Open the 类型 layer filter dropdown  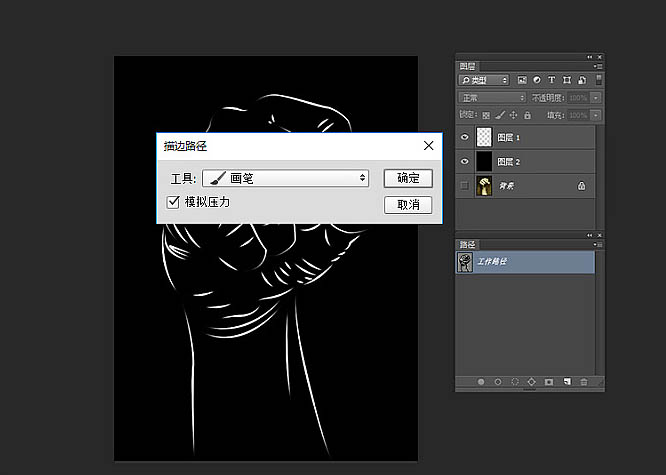coord(484,79)
